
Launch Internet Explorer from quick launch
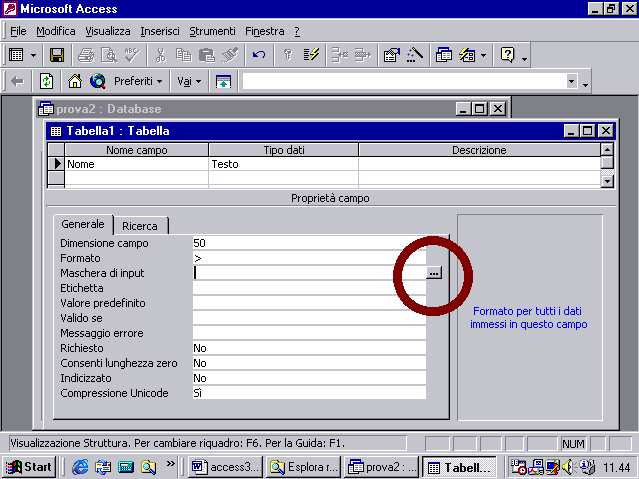point(80,467)
